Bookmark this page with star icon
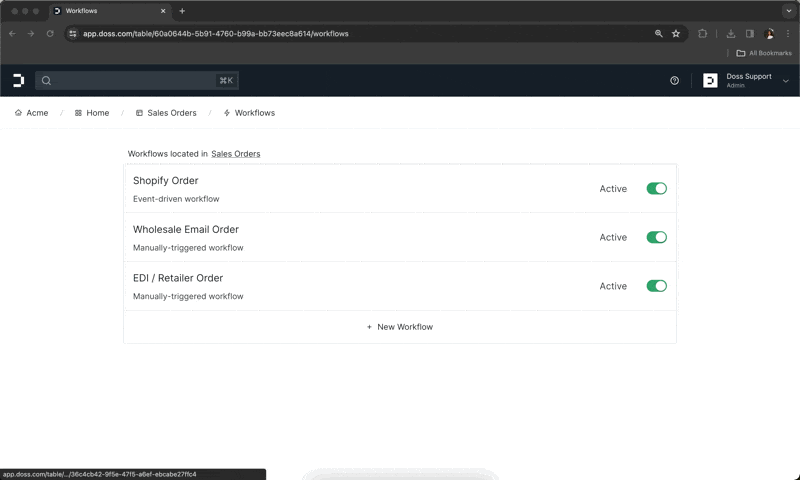Viewport: 800px width, 480px height. 676,33
